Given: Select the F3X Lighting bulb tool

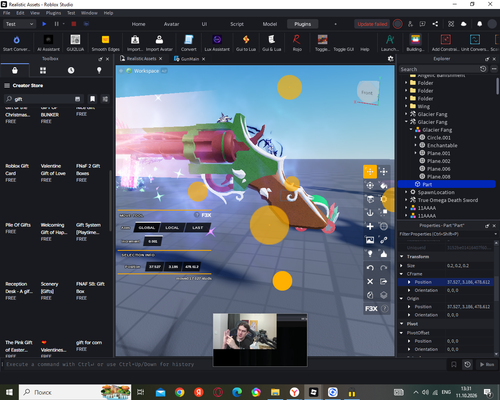Looking at the screenshot, I should coord(370,254).
